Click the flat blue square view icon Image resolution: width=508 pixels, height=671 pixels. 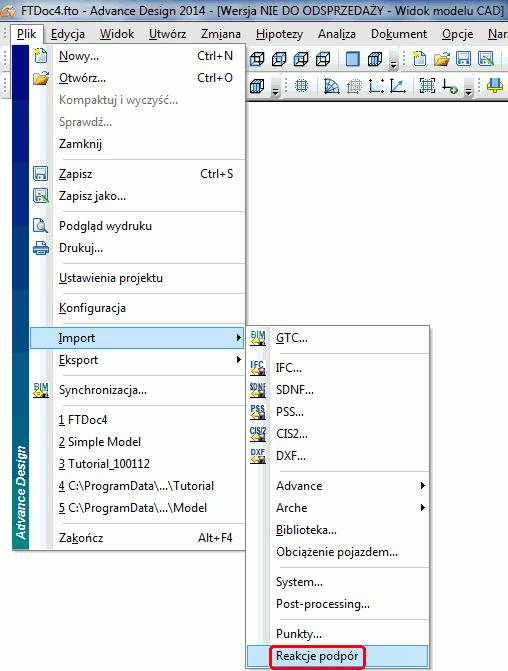point(352,59)
